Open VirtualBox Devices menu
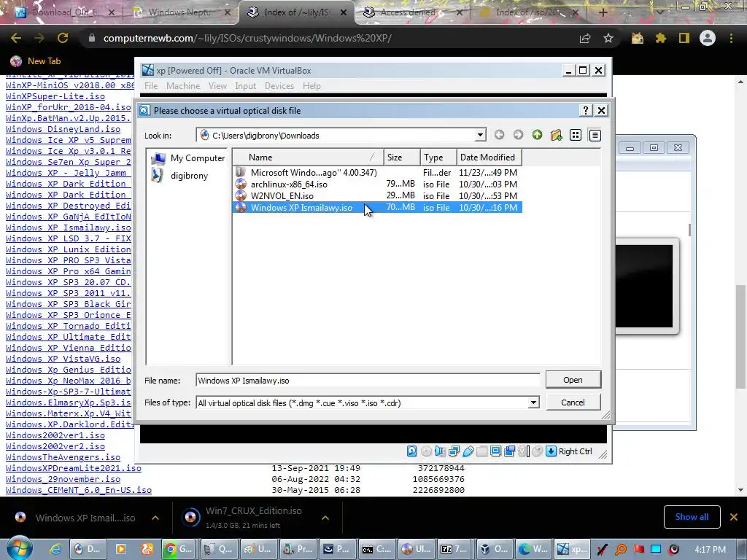The height and width of the screenshot is (560, 747). 279,86
